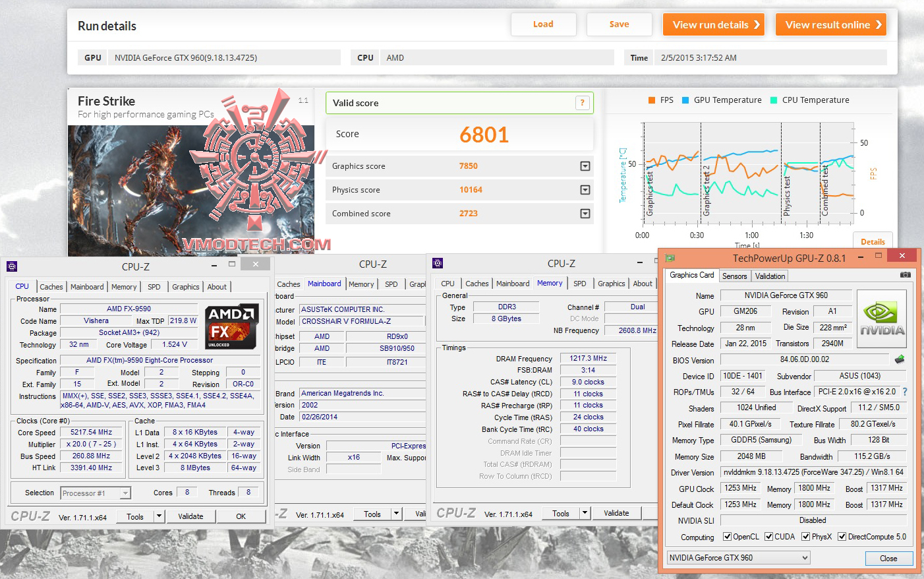Open Tools dropdown arrow in CPU-Z CPU window

(x=159, y=516)
